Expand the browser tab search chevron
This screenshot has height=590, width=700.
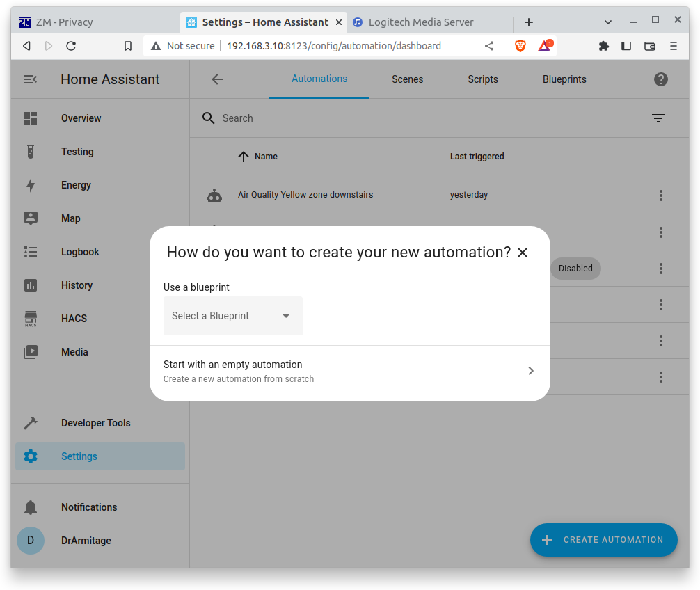[607, 22]
